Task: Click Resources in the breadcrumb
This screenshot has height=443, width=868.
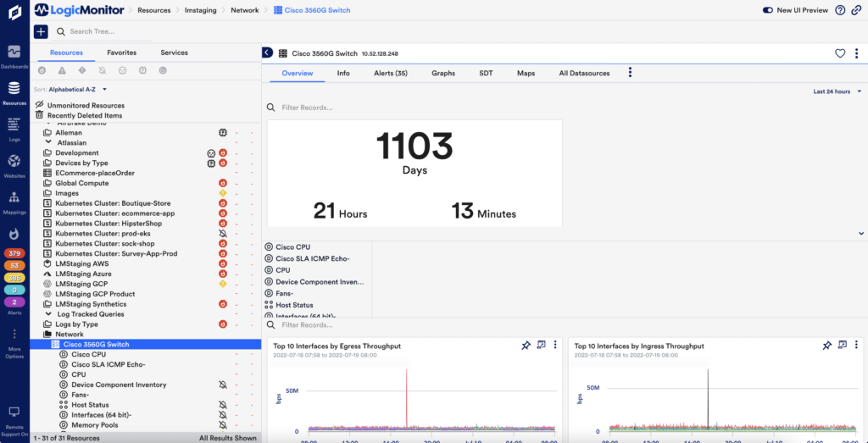Action: pos(154,10)
